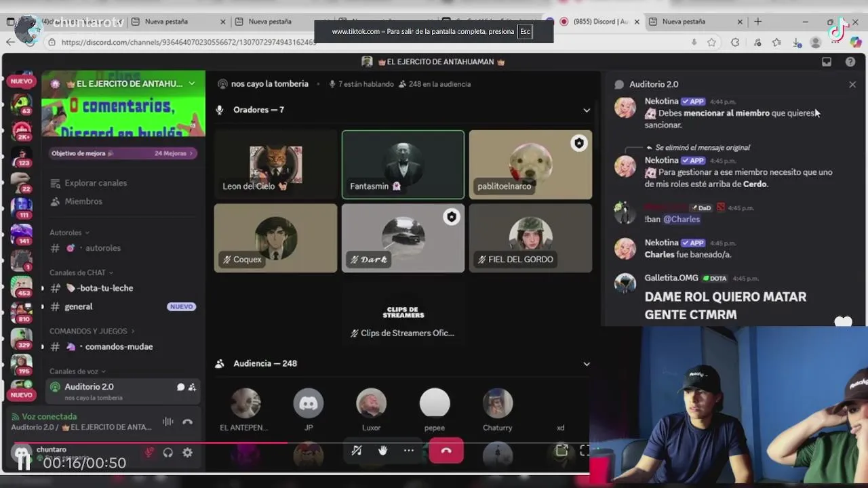Viewport: 868px width, 488px height.
Task: Open user settings gear next to chuntaro
Action: point(188,453)
